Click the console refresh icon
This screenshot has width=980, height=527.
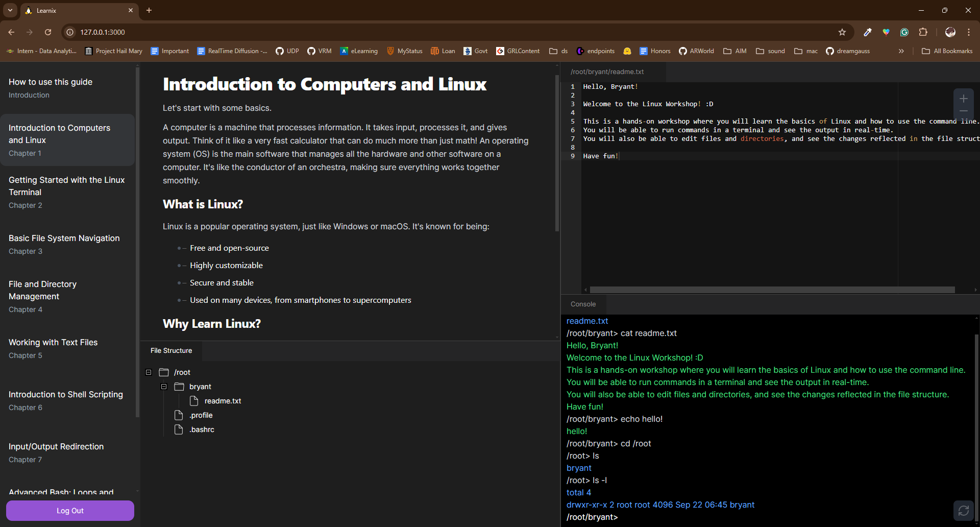click(x=964, y=511)
